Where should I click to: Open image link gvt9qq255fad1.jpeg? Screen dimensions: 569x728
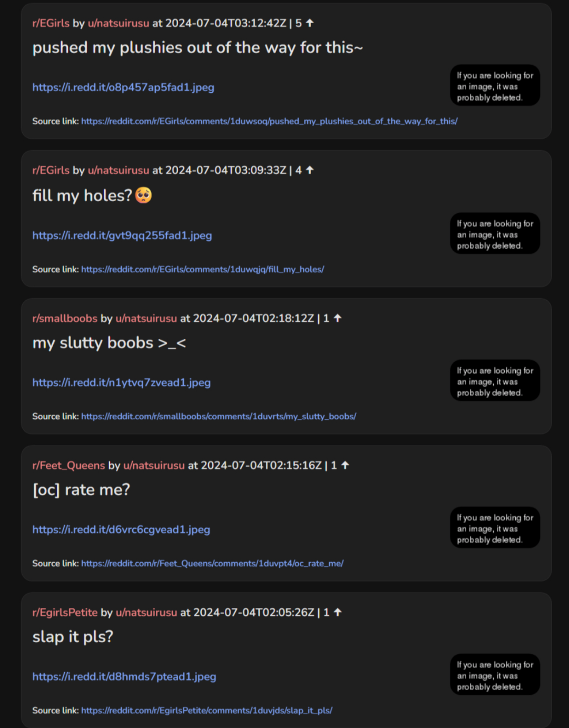[122, 235]
